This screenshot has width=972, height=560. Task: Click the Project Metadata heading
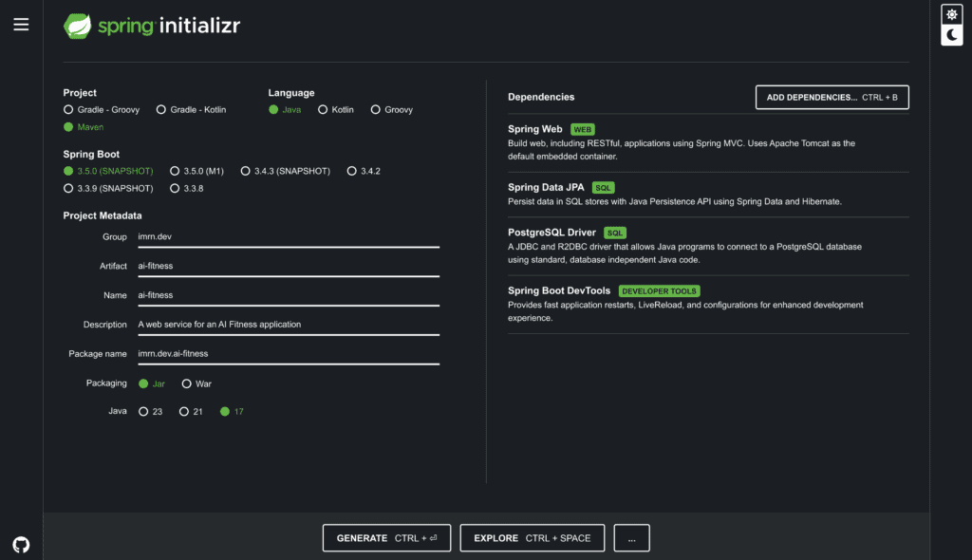tap(103, 215)
